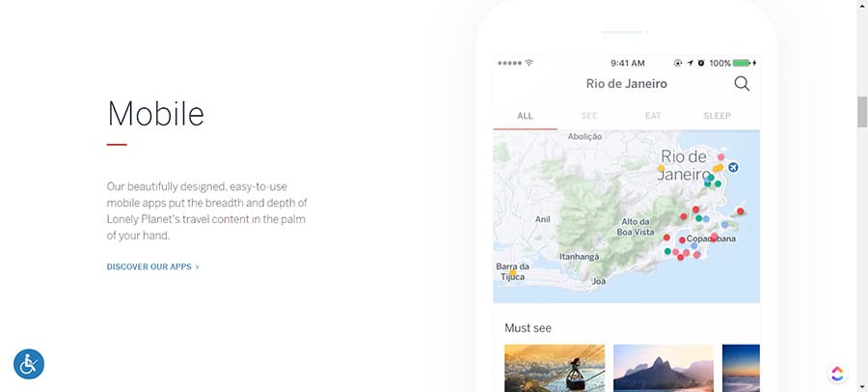Open the mountain sunset thumbnail
The height and width of the screenshot is (392, 868).
click(x=663, y=368)
